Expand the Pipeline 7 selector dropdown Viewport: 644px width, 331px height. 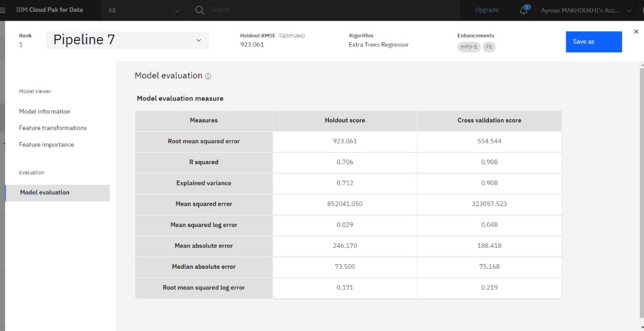coord(198,40)
